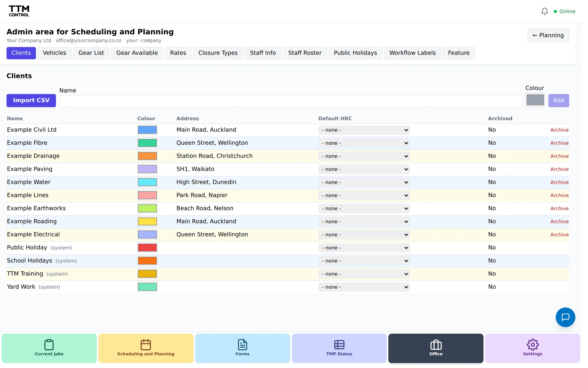
Task: Change Example Civil Ltd blue colour swatch
Action: point(147,130)
